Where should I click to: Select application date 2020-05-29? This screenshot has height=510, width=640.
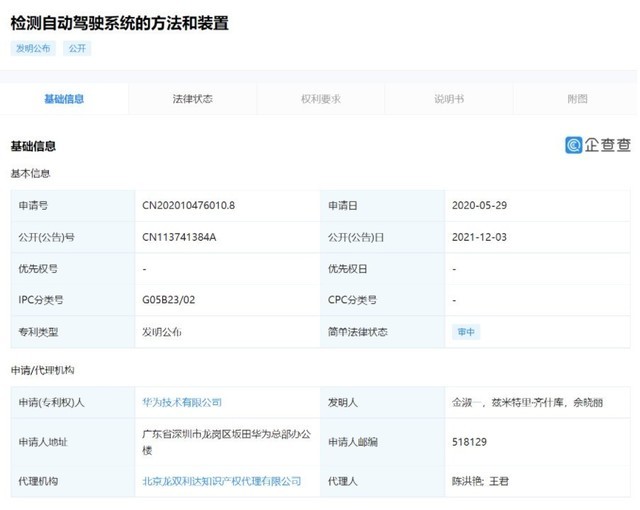[479, 205]
